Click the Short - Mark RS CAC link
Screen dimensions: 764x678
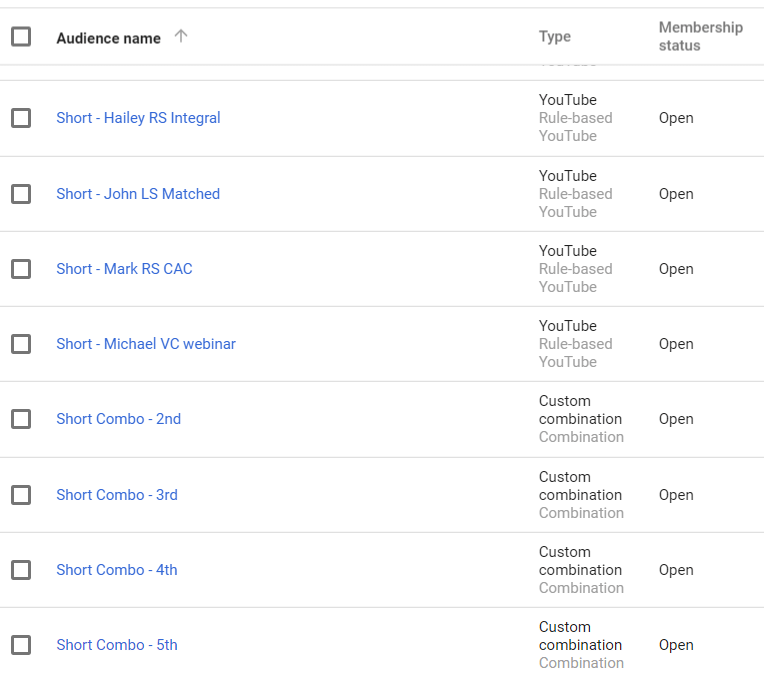coord(124,269)
